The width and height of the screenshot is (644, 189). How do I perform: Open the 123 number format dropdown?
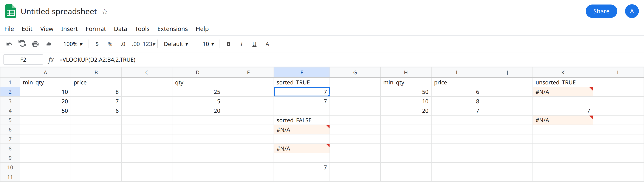pyautogui.click(x=149, y=44)
